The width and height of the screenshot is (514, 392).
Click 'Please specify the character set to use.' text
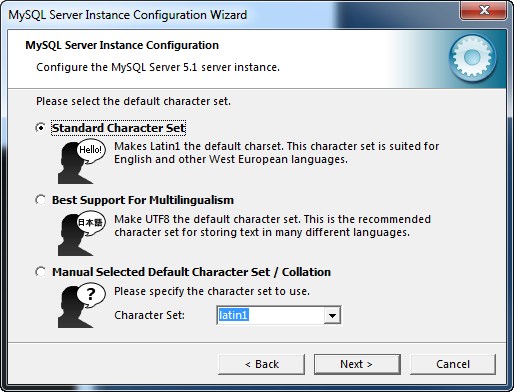(x=212, y=292)
